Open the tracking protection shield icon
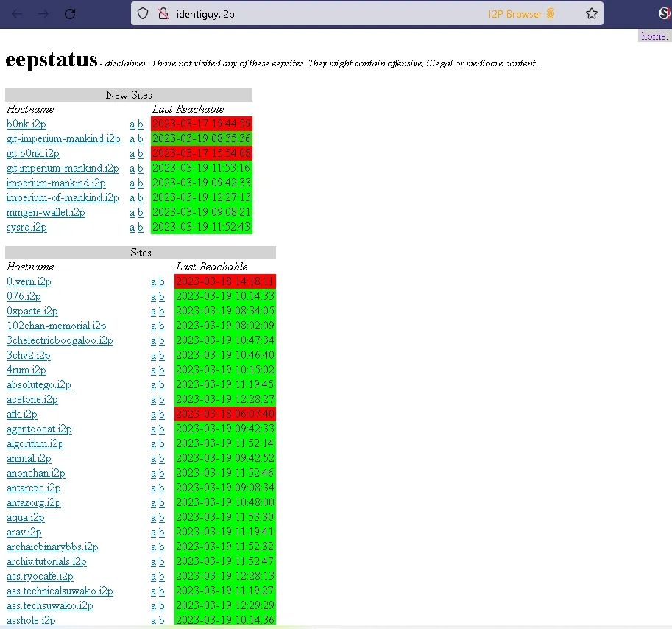This screenshot has height=629, width=672. tap(144, 14)
